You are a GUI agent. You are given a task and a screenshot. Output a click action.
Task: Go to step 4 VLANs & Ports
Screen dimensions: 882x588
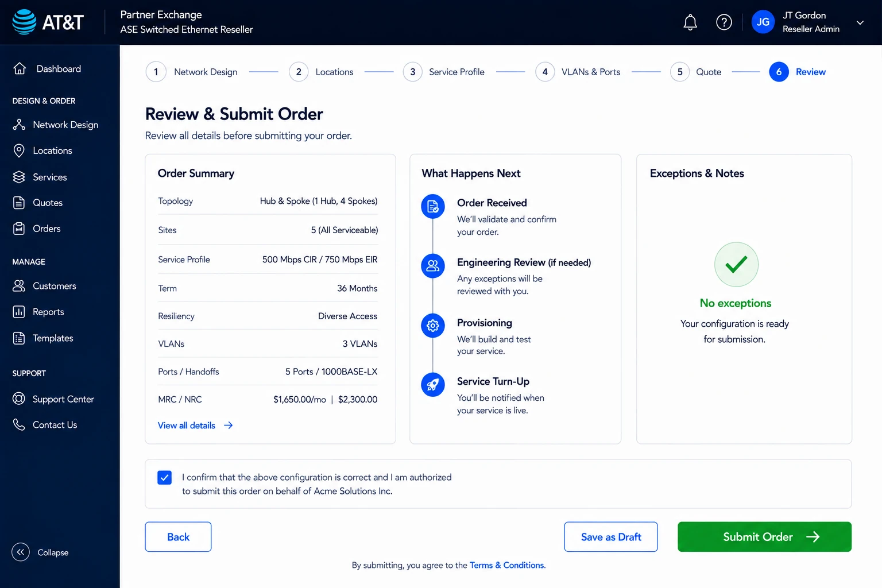(578, 72)
